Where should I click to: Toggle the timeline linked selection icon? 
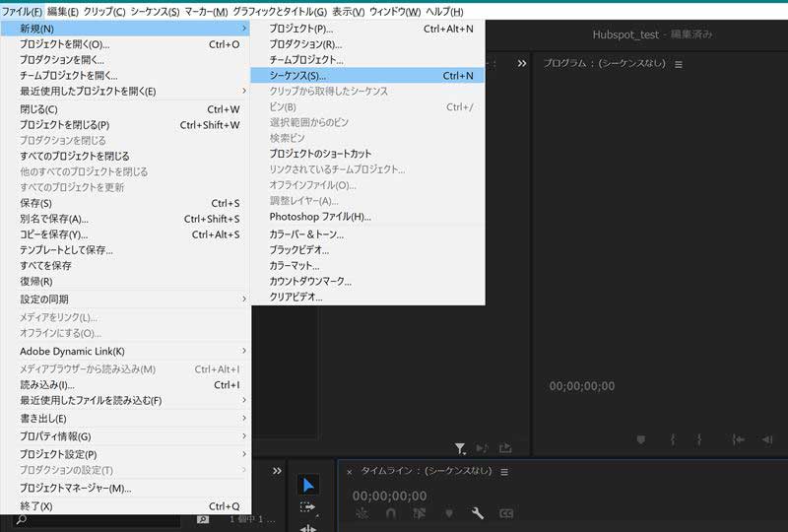[x=420, y=513]
